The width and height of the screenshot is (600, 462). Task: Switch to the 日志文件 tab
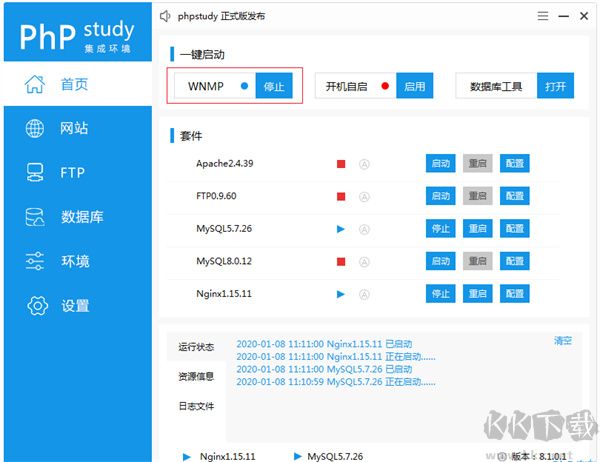[x=196, y=406]
